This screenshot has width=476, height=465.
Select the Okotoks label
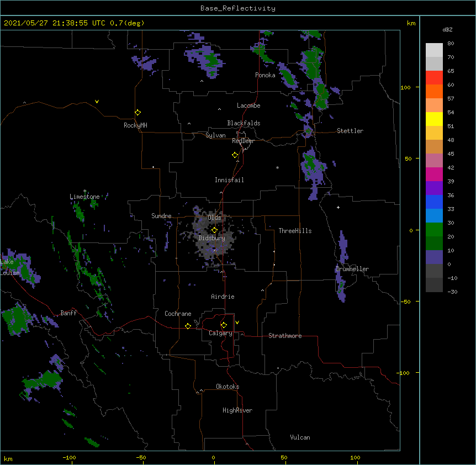click(x=228, y=387)
